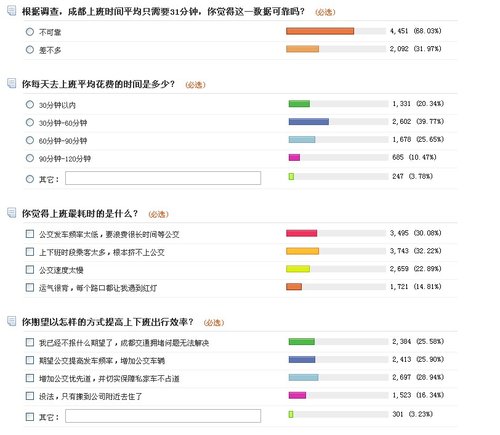Choose the 30分钟以内 radio option

[30, 105]
